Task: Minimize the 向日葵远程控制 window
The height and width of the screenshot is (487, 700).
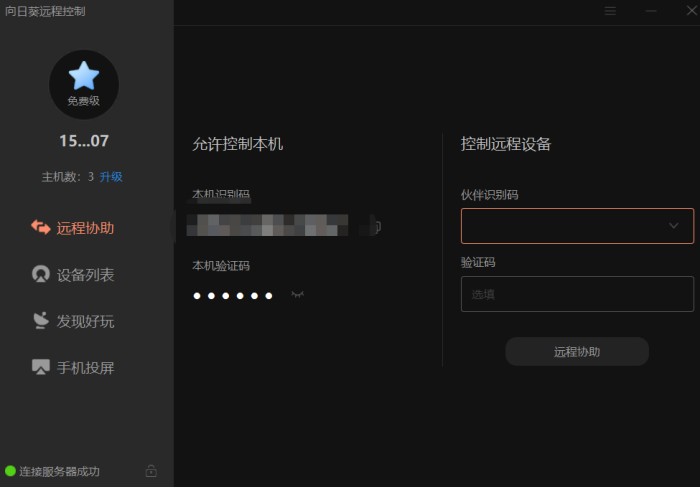Action: click(x=651, y=11)
